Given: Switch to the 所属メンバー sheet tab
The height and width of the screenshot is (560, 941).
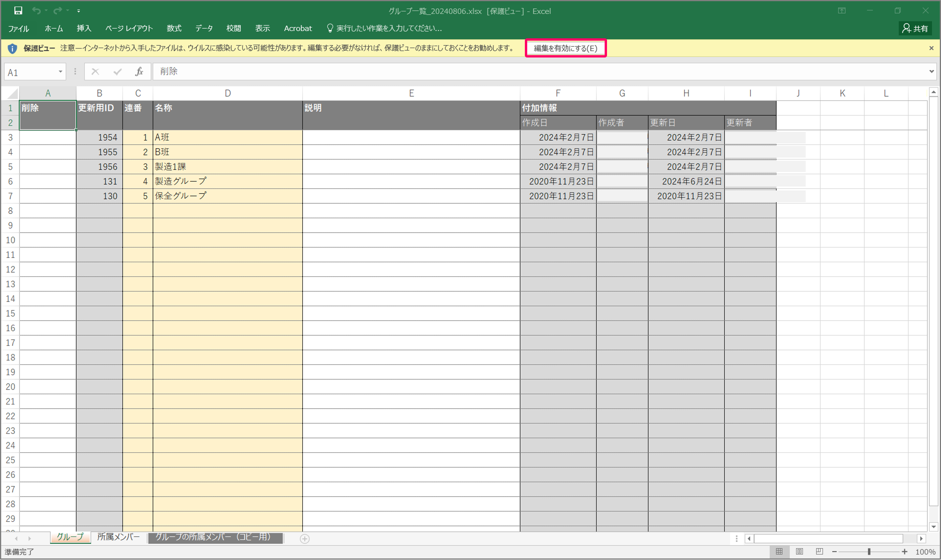Looking at the screenshot, I should [118, 537].
